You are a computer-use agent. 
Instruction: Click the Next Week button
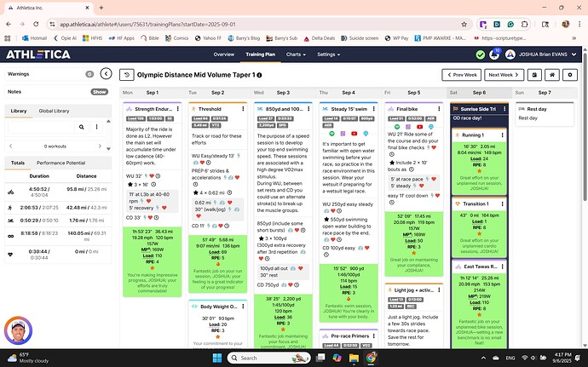504,75
